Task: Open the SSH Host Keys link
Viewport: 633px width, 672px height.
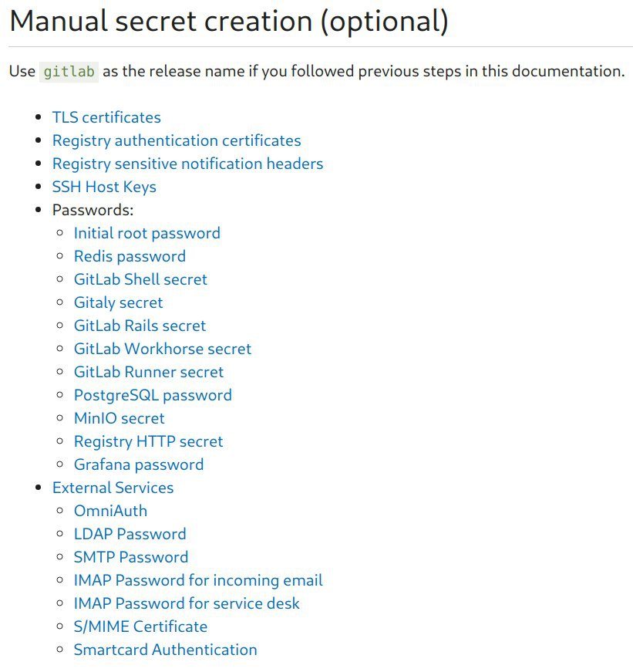Action: 104,187
